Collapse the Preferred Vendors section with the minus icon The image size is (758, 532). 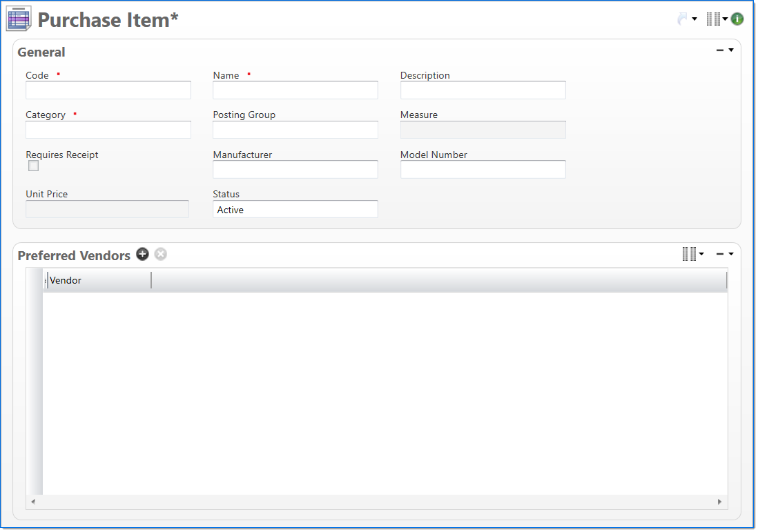(x=720, y=255)
